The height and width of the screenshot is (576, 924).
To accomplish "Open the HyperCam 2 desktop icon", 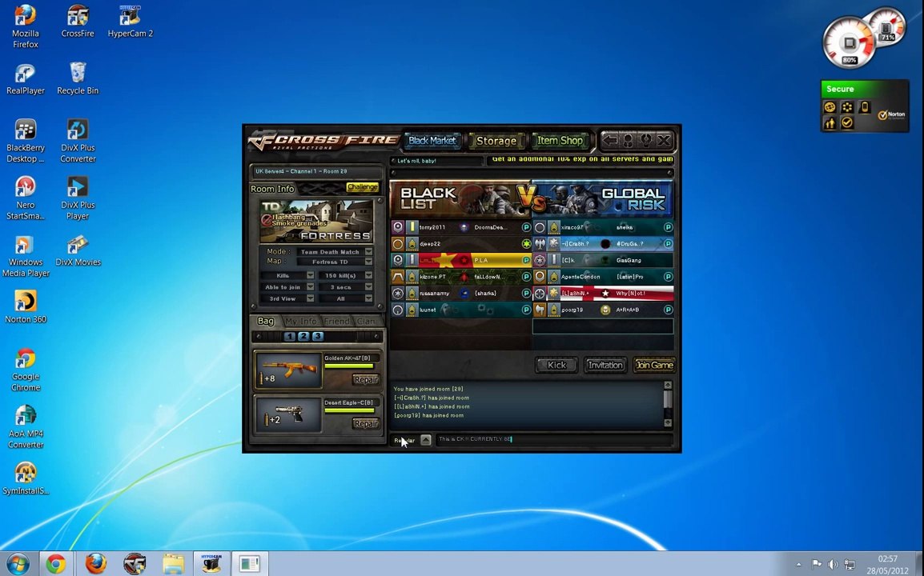I will pyautogui.click(x=131, y=22).
